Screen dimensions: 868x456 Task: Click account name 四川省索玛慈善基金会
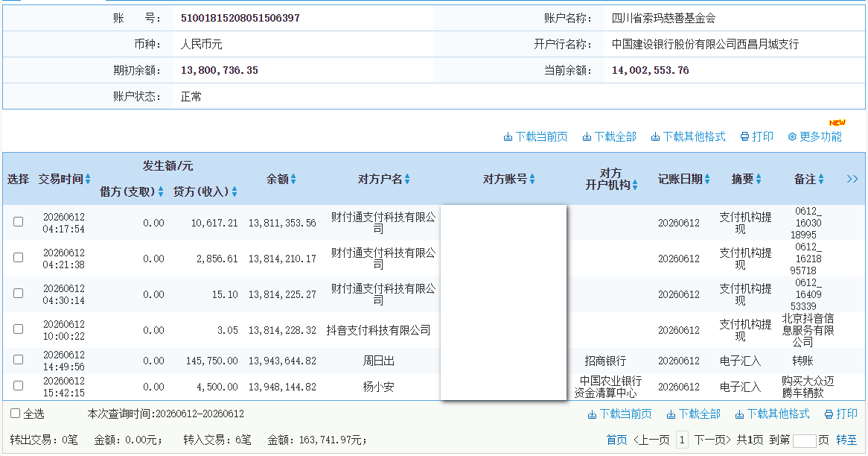(664, 19)
